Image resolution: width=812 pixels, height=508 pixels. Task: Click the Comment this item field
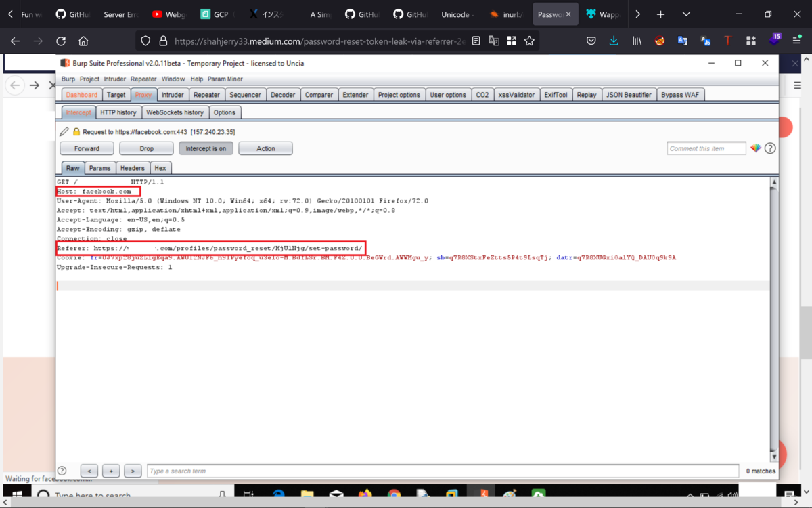coord(706,148)
